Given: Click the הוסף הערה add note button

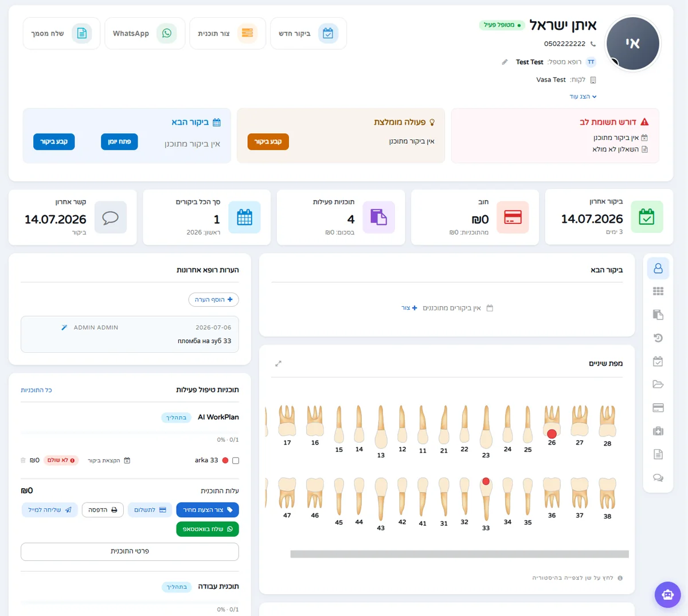Looking at the screenshot, I should 214,299.
